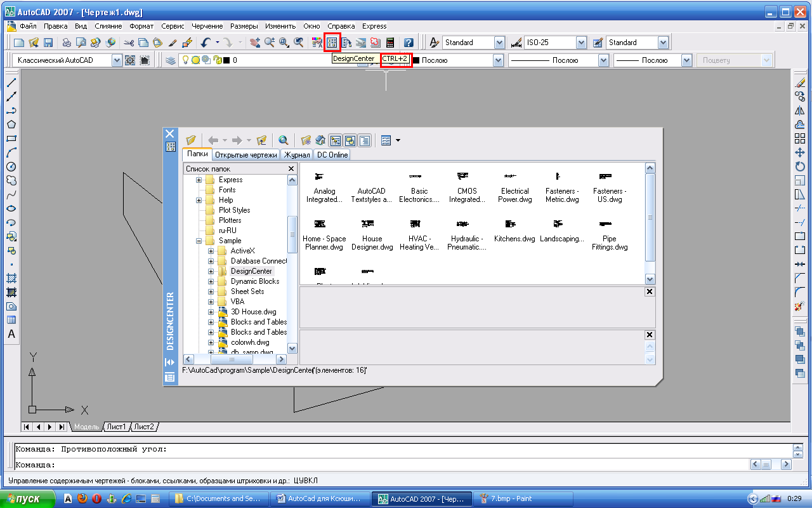812x508 pixels.
Task: Switch to Журнал tab in DesignCenter
Action: point(297,155)
